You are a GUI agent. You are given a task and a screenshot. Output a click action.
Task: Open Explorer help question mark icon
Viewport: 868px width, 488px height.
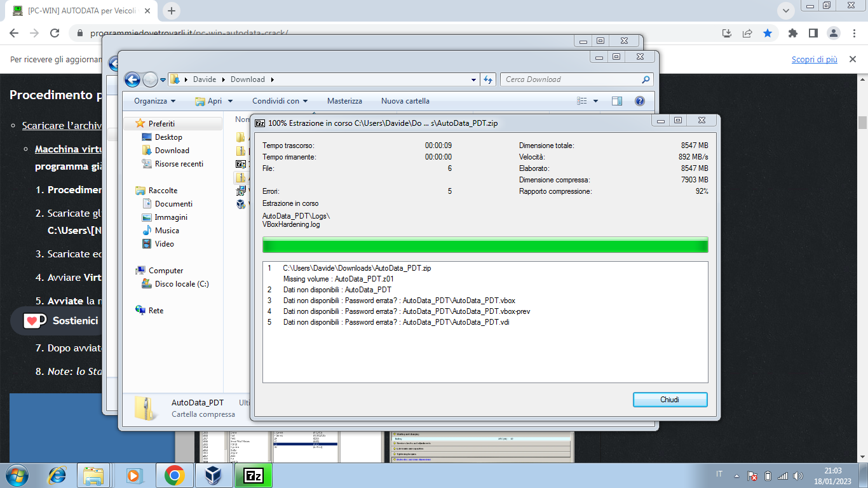pyautogui.click(x=640, y=101)
